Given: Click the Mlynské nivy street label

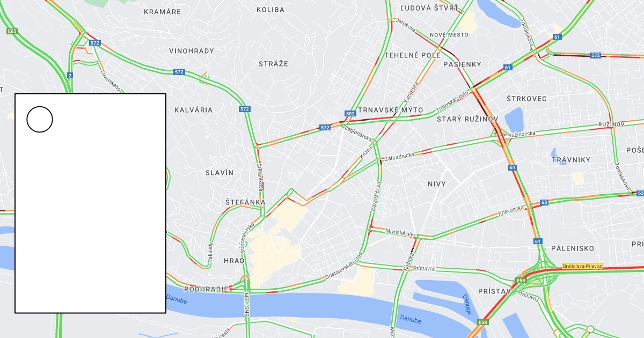Looking at the screenshot, I should 401,233.
